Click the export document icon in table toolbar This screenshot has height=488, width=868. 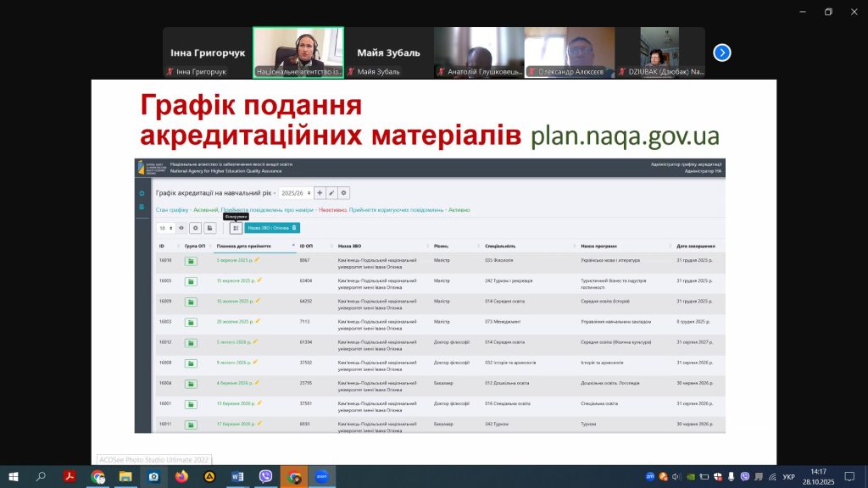(209, 228)
